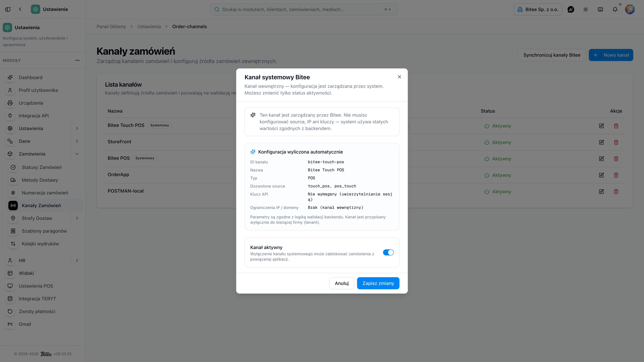
Task: Open user avatar menu
Action: pyautogui.click(x=630, y=10)
